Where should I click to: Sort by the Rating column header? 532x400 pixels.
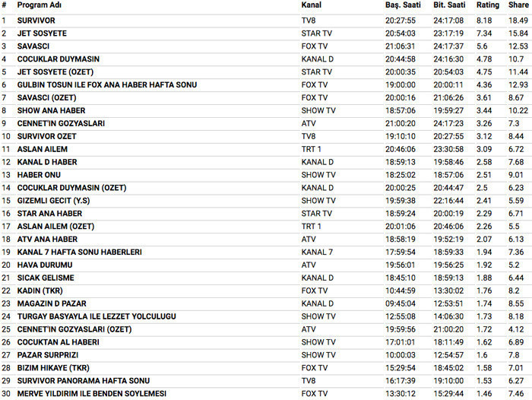[x=488, y=5]
